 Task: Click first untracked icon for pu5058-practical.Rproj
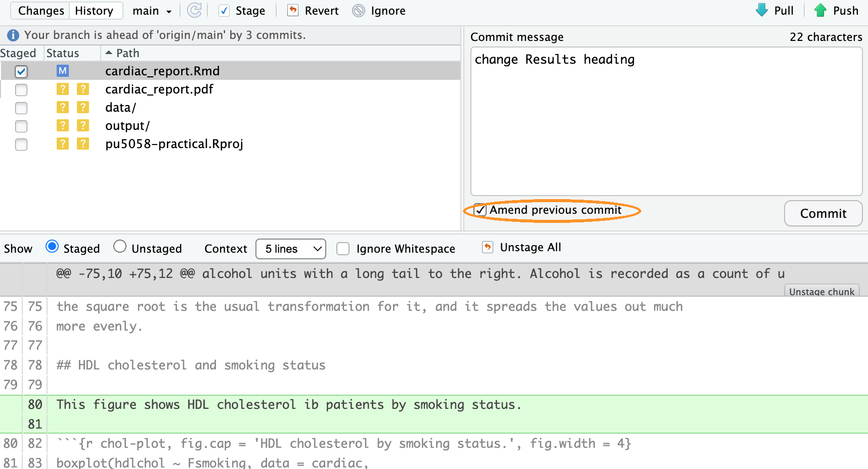click(x=63, y=144)
